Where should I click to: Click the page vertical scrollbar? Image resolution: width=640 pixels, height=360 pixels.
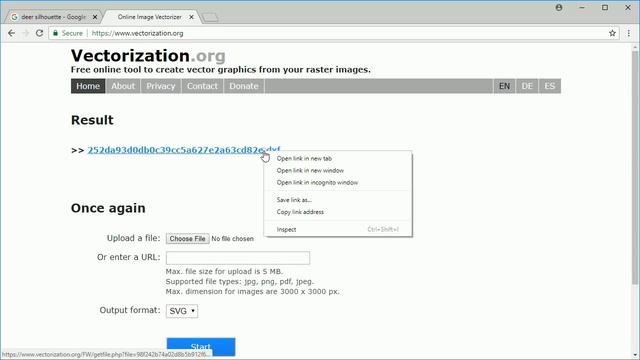tap(635, 167)
